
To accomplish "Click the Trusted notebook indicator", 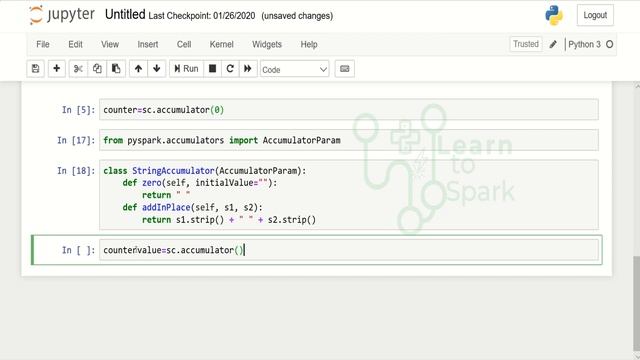I will click(x=526, y=44).
